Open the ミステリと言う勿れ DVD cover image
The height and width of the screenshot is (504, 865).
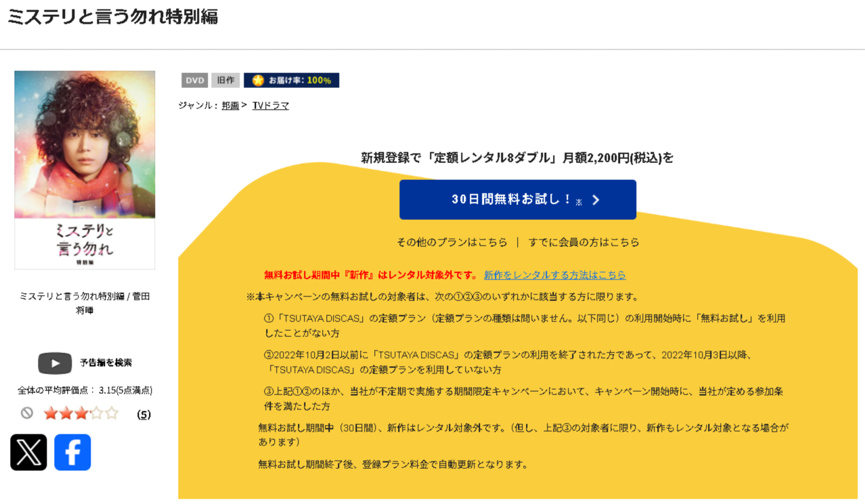pos(85,170)
